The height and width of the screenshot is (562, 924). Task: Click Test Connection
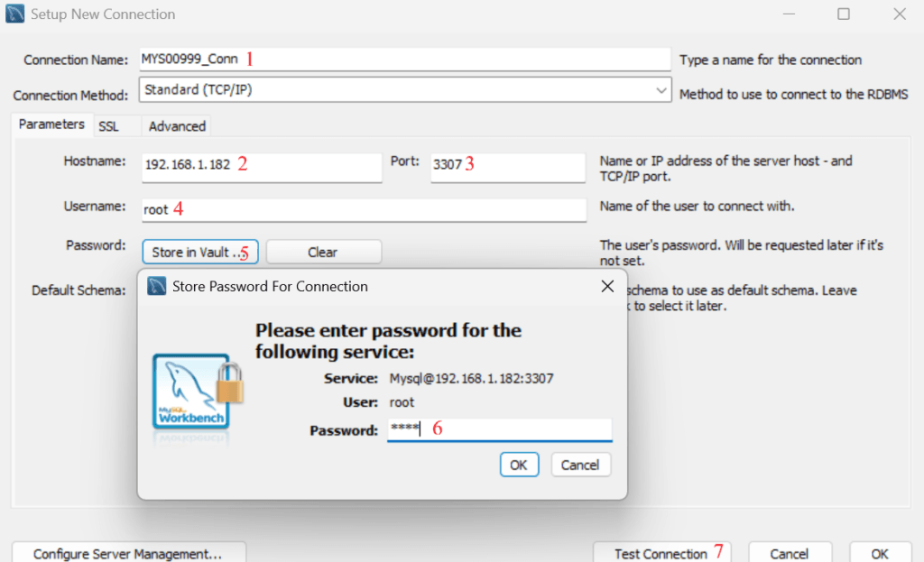coord(662,552)
